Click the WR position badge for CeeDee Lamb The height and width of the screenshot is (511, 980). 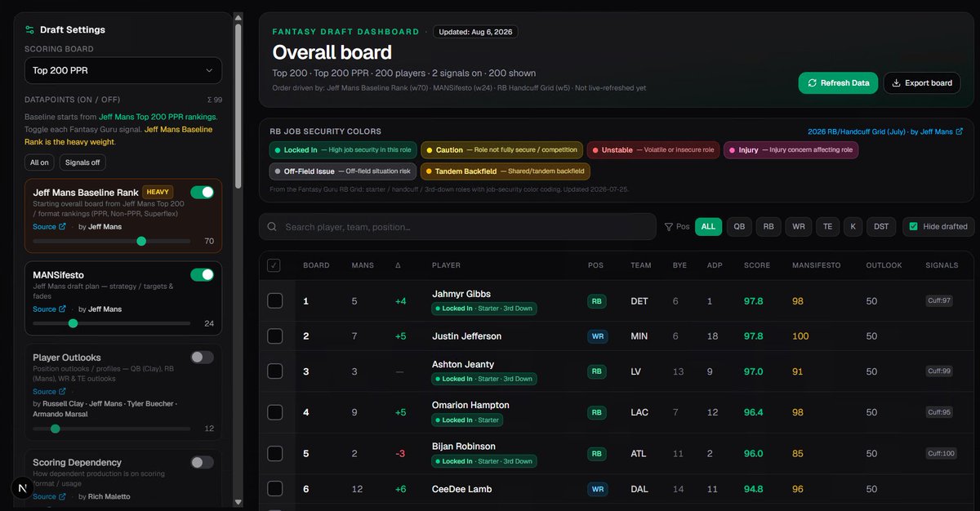click(597, 489)
